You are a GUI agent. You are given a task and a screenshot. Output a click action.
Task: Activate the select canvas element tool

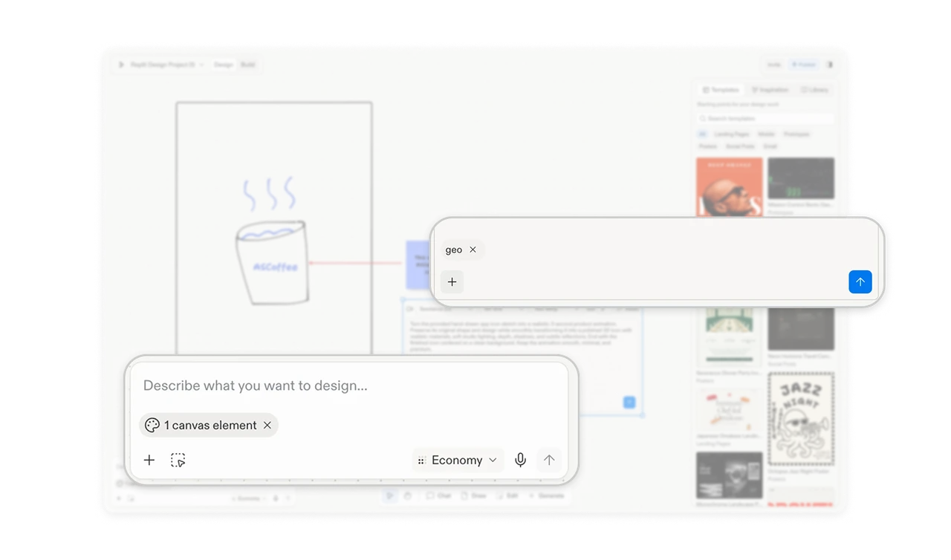(178, 460)
